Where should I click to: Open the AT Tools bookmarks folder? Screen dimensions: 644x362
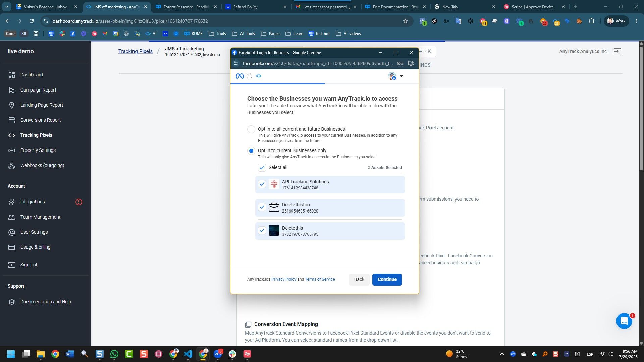click(x=244, y=34)
